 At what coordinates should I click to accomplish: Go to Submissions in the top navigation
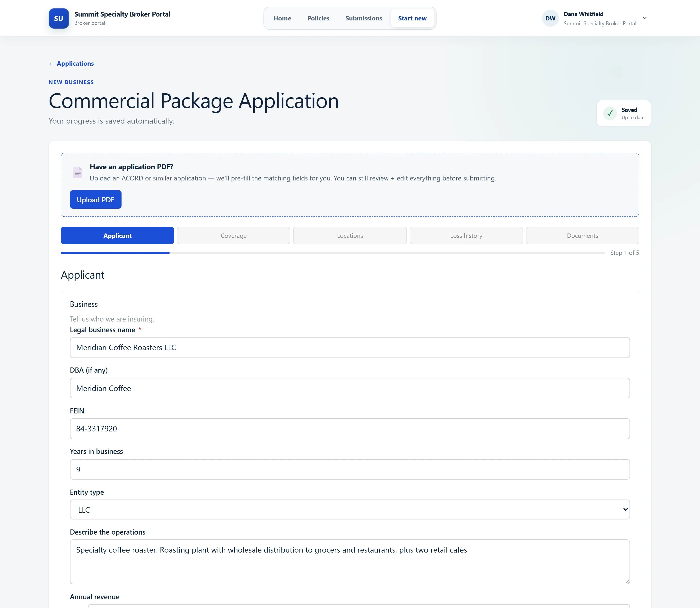[x=364, y=18]
